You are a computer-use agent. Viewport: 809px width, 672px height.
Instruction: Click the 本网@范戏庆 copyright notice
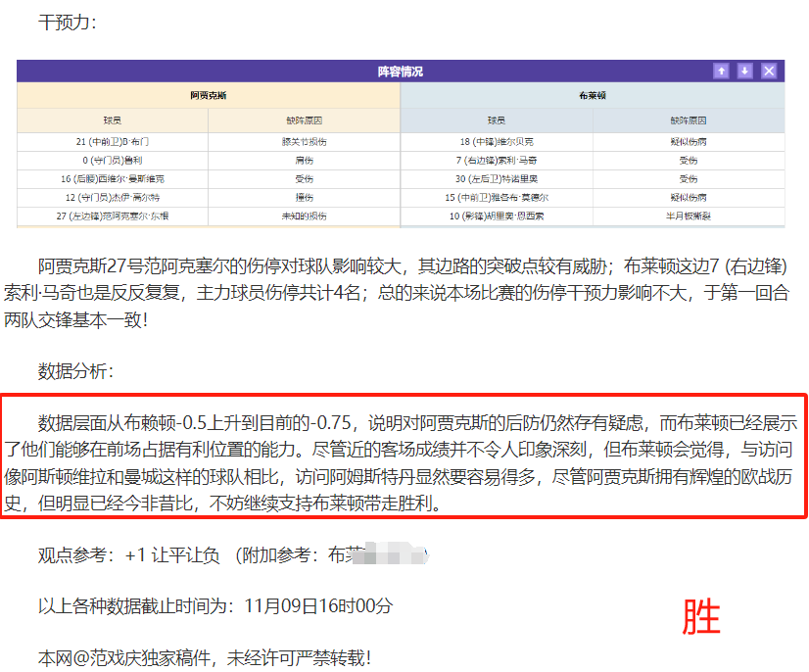click(x=205, y=657)
